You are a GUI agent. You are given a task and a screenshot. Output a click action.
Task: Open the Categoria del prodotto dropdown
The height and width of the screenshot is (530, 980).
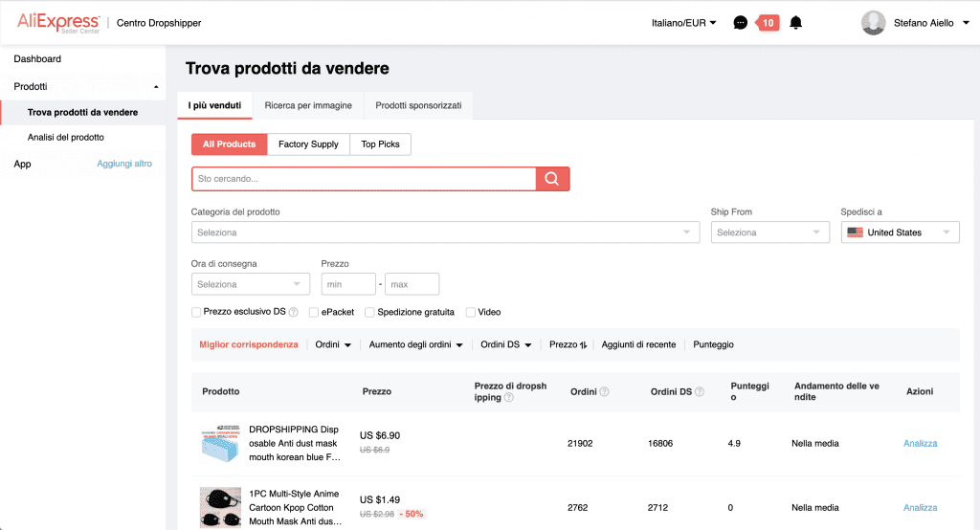[445, 232]
